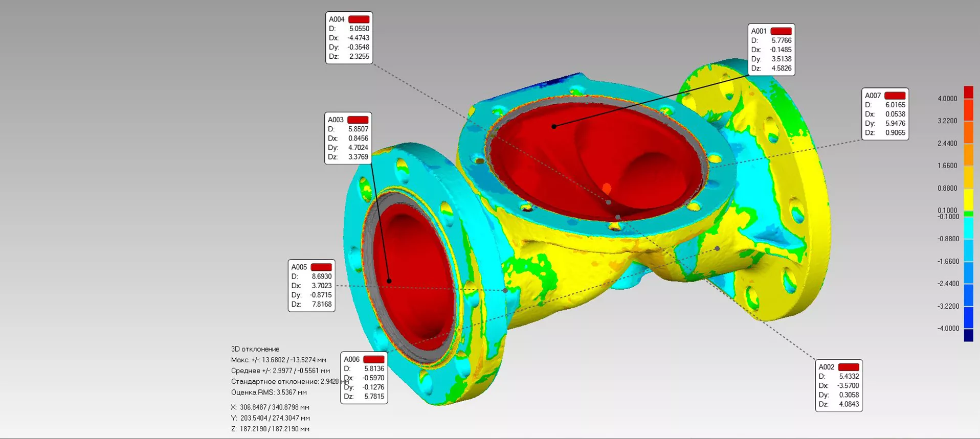980x439 pixels.
Task: Click the green zero-tolerance band in the legend
Action: coord(968,214)
